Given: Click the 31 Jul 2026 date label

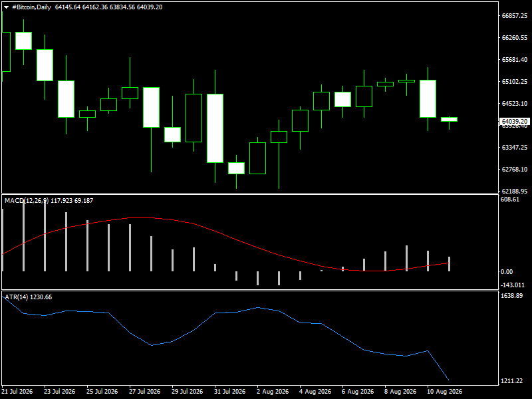Looking at the screenshot, I should click(x=229, y=392).
